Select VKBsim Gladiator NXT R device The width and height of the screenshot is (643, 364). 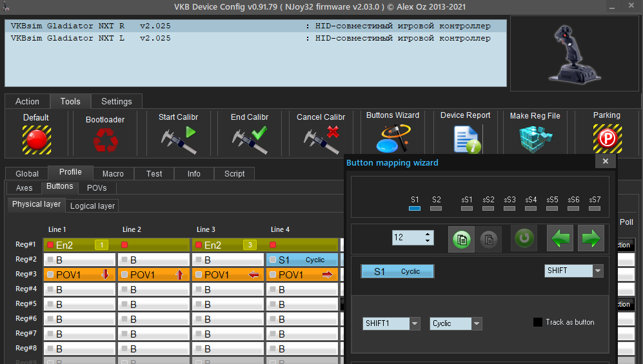click(255, 26)
